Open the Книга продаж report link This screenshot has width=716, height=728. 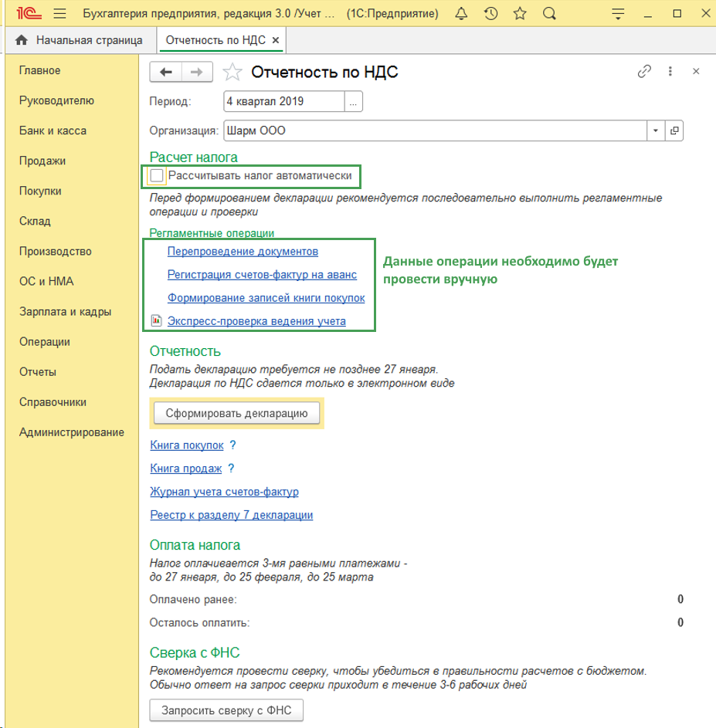click(x=186, y=469)
